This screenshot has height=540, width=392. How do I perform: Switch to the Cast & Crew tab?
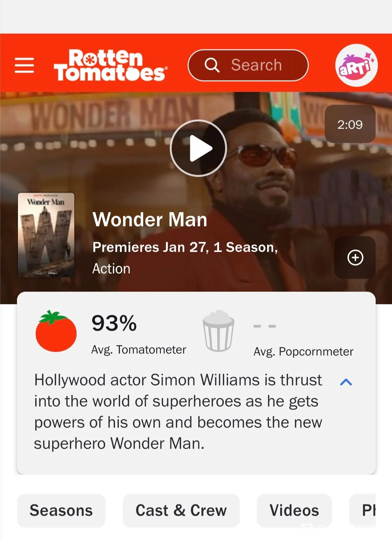181,510
